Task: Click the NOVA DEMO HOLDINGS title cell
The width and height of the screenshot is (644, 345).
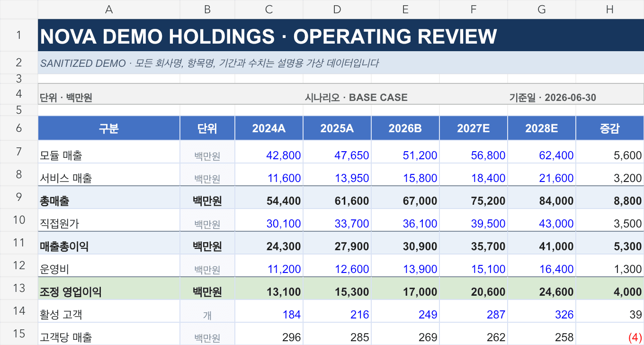Action: click(341, 35)
